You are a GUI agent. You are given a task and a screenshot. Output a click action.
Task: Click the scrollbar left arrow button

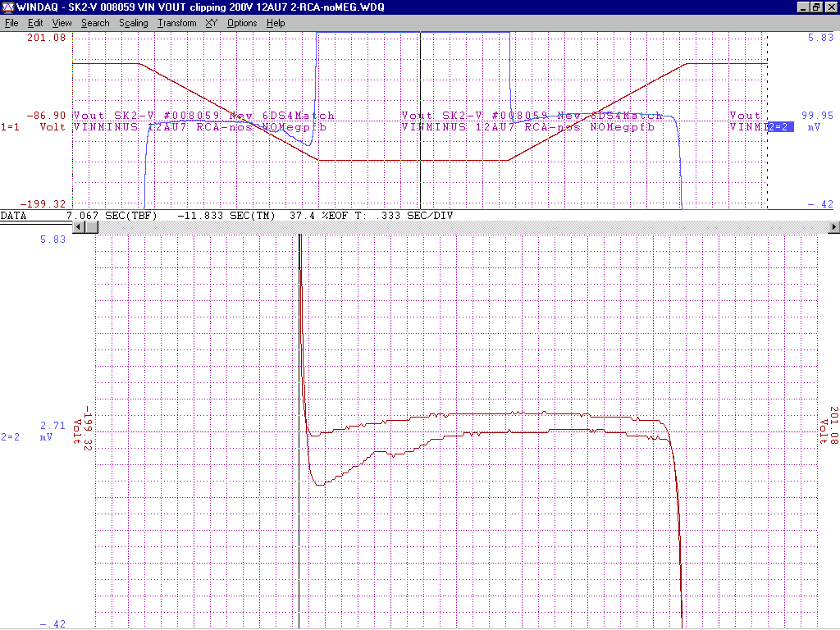[79, 226]
